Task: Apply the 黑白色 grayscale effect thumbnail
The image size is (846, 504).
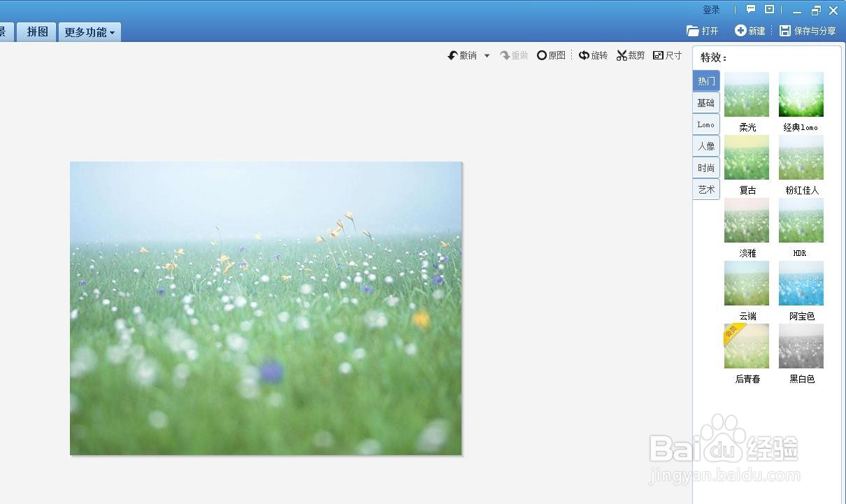Action: click(801, 346)
